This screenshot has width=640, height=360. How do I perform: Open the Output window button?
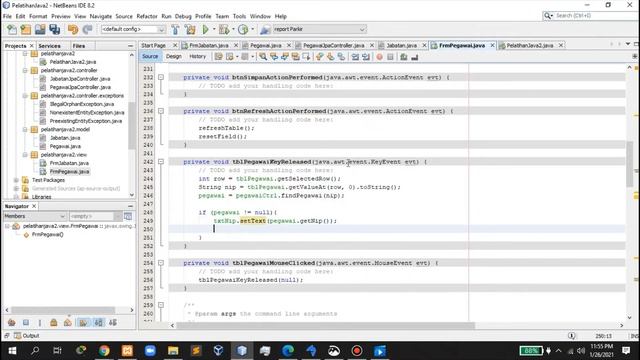tap(27, 336)
